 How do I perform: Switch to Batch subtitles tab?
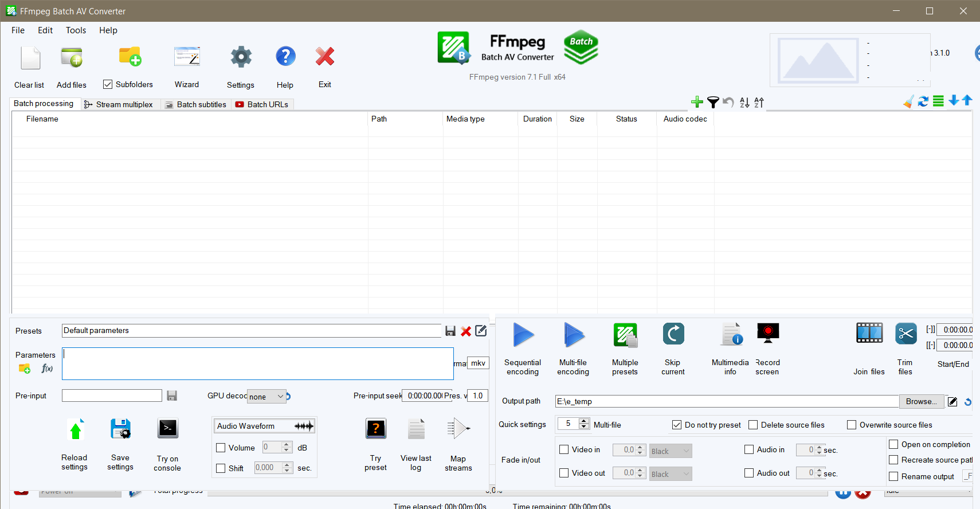(196, 104)
